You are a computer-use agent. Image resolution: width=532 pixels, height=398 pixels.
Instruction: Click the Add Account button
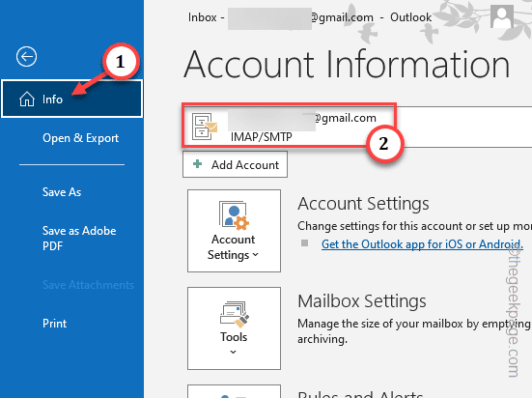click(x=235, y=164)
